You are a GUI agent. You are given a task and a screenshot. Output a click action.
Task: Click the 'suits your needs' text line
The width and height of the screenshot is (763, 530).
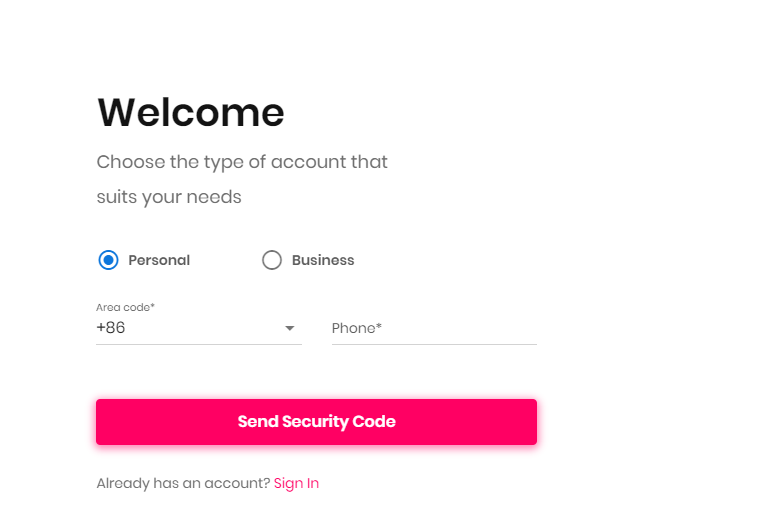click(169, 197)
